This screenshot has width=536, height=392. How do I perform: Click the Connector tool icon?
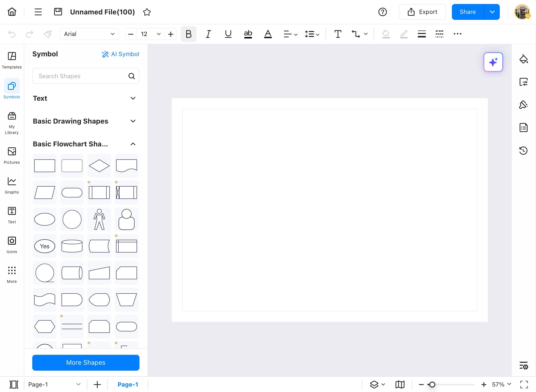pos(356,34)
